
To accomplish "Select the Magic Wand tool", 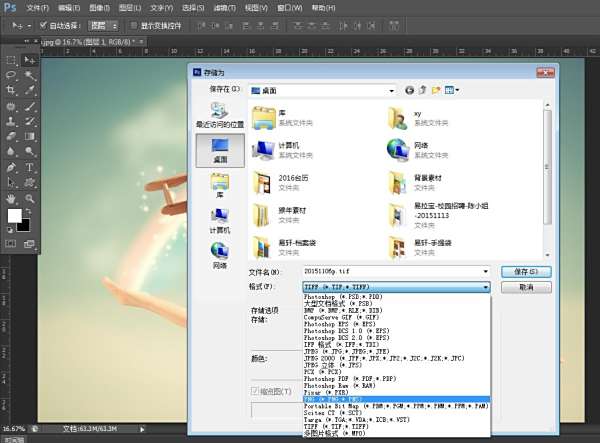I will click(x=30, y=75).
